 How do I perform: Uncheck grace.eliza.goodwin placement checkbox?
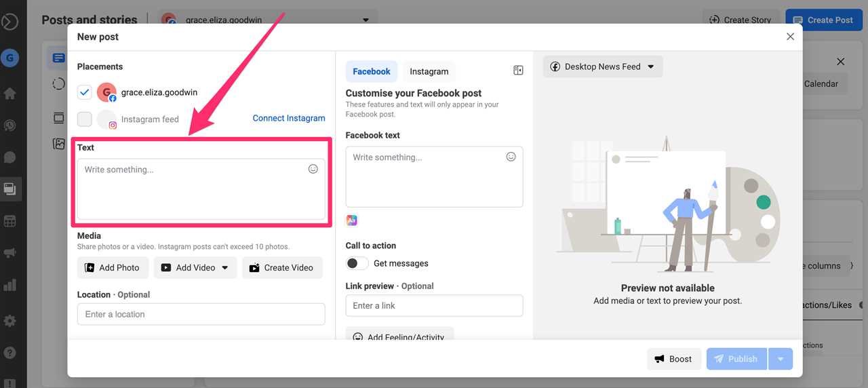(x=85, y=92)
